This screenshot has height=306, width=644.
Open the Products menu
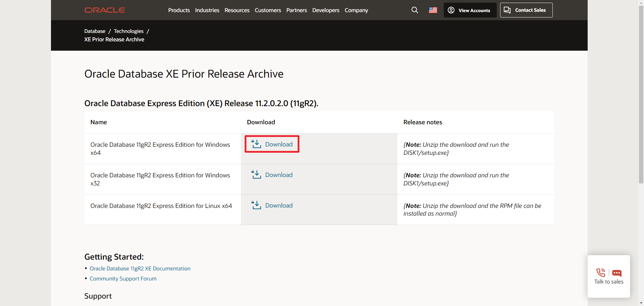point(179,10)
